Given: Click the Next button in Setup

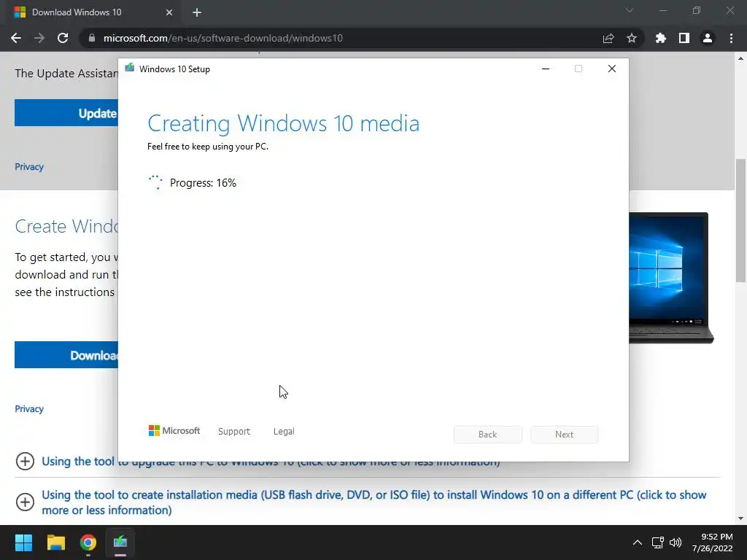Looking at the screenshot, I should (564, 435).
